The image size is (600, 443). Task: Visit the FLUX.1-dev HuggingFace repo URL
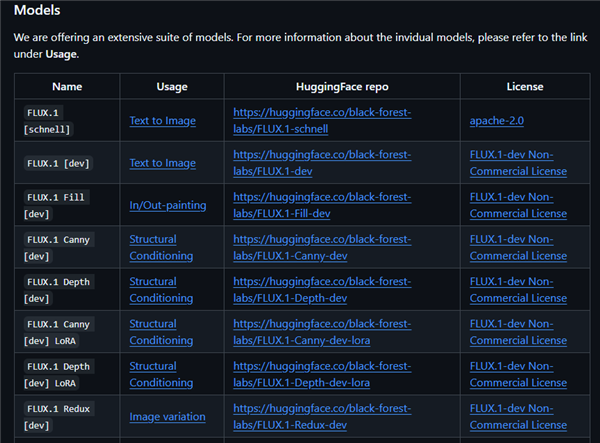322,163
